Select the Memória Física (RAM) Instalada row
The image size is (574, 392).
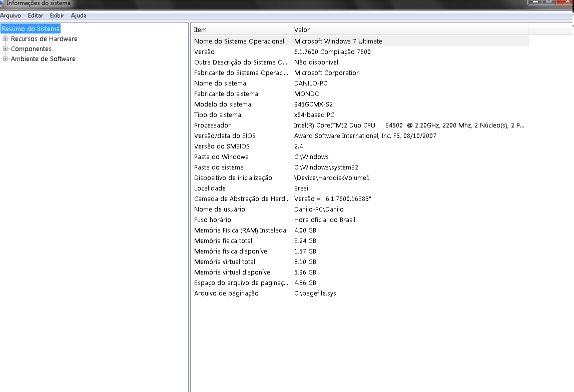click(240, 230)
